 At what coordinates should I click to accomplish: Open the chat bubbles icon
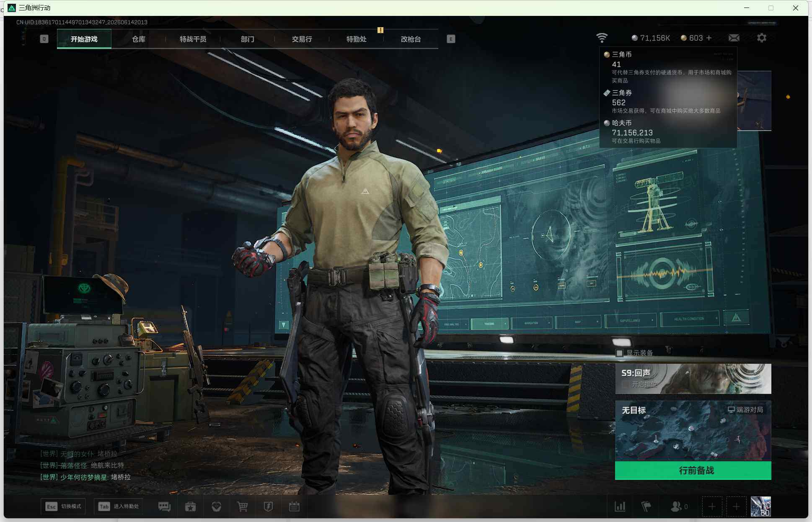tap(164, 507)
